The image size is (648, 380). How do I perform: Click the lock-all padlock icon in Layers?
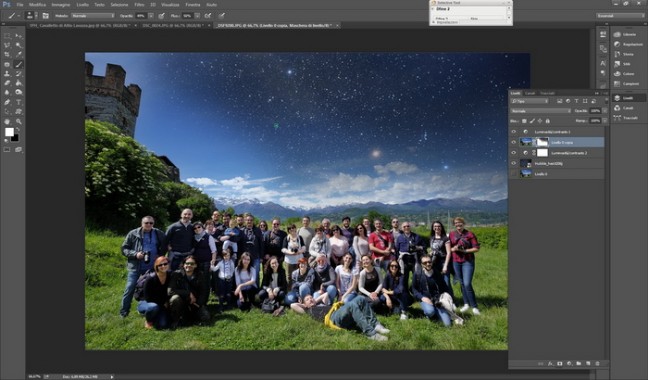(548, 121)
